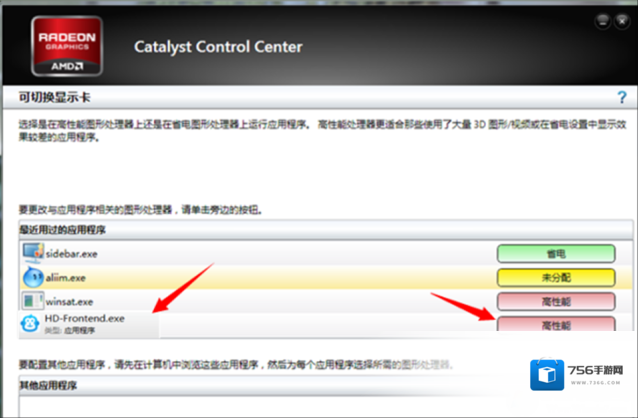Image resolution: width=638 pixels, height=418 pixels.
Task: Select the HD-Frontend.exe entry label
Action: 85,318
